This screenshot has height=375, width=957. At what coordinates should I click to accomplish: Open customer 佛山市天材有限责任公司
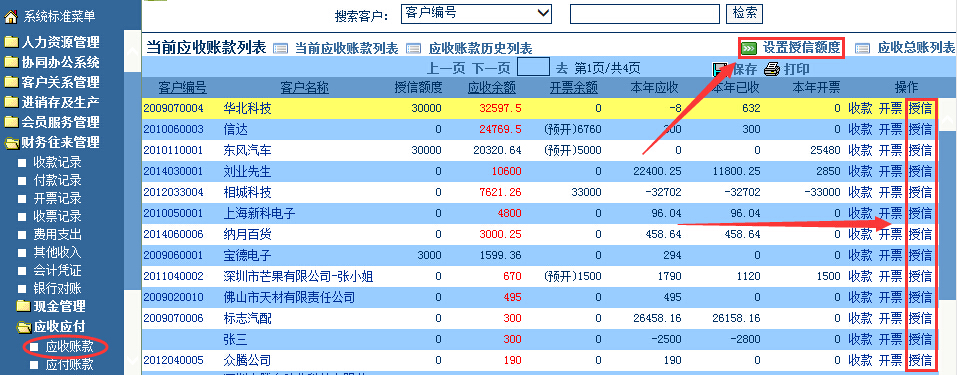[289, 297]
